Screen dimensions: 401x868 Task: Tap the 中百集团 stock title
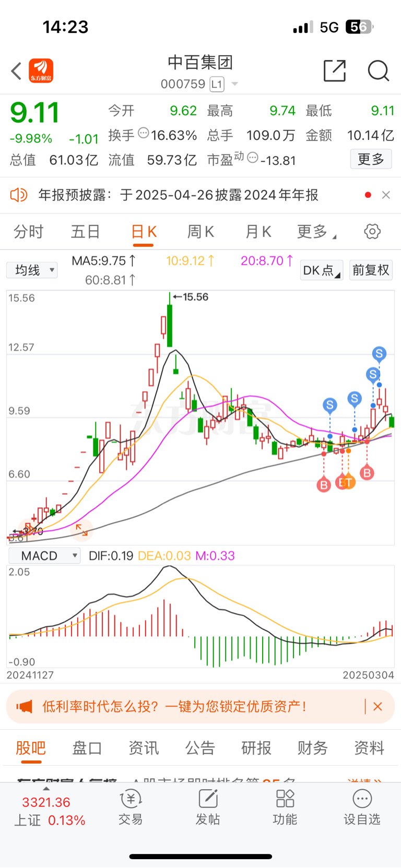click(x=200, y=63)
